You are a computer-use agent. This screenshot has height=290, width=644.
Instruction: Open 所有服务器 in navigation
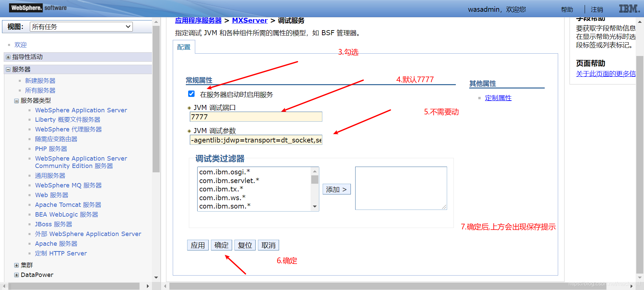pos(40,91)
